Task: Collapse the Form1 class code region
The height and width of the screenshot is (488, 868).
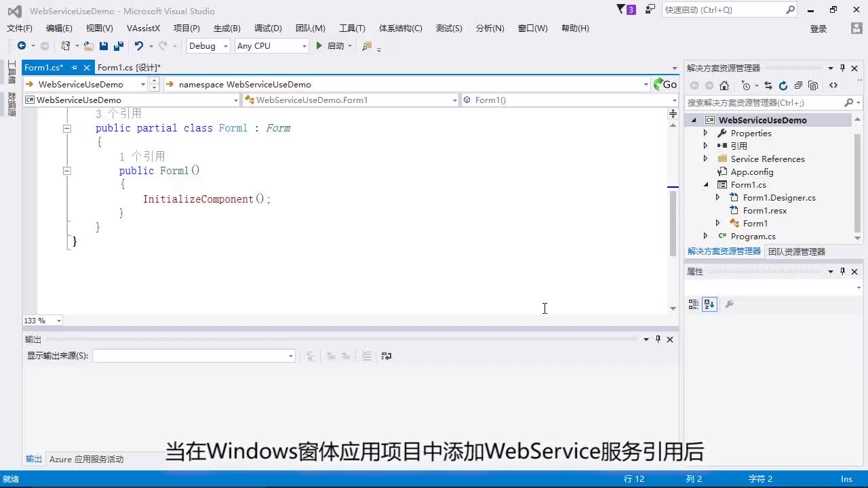Action: [67, 128]
